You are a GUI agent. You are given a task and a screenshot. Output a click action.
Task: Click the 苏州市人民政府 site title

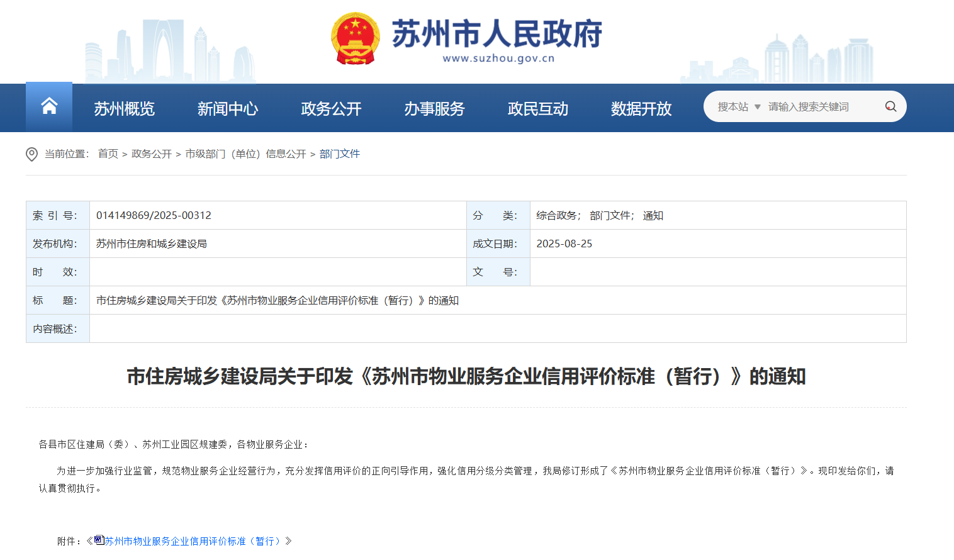(497, 33)
